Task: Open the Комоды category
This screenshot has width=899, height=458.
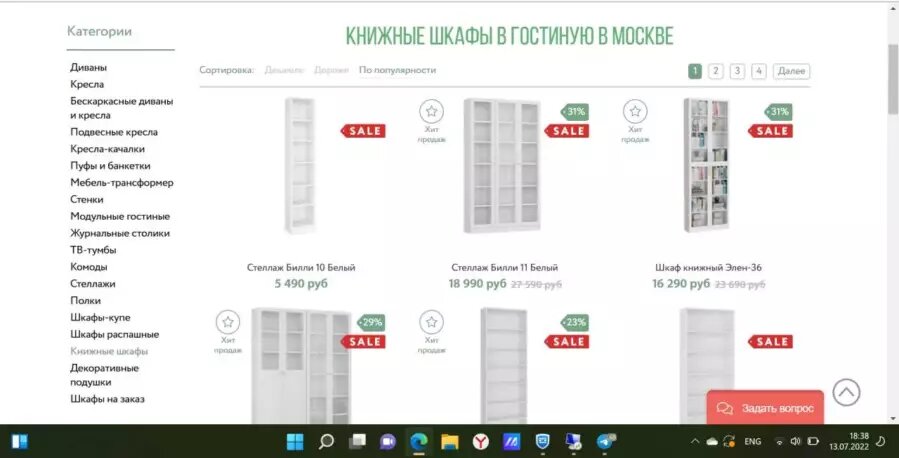Action: click(x=89, y=267)
